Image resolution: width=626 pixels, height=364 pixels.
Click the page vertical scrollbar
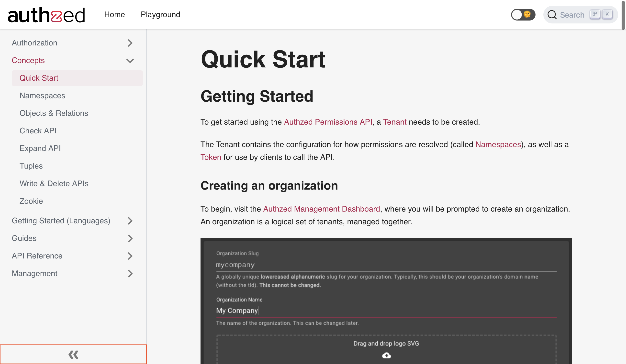[x=624, y=15]
